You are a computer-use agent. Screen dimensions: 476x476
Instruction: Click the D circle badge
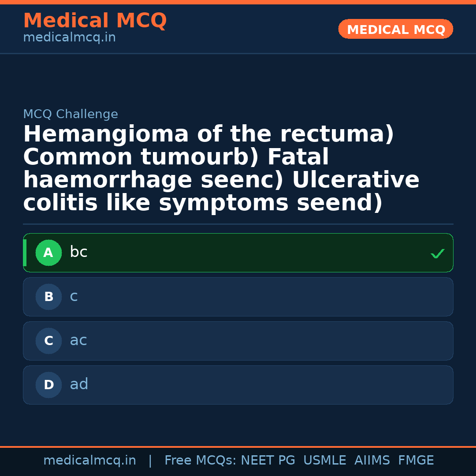click(48, 385)
